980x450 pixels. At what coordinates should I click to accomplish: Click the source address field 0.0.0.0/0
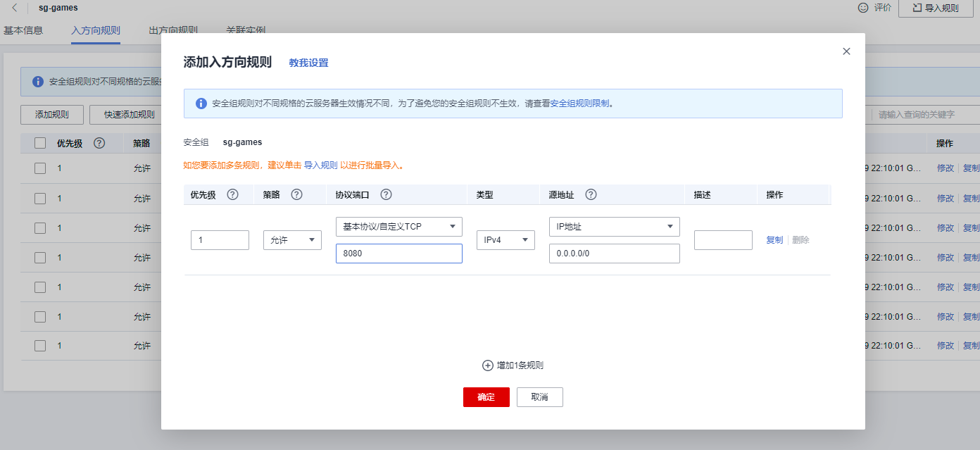point(615,254)
